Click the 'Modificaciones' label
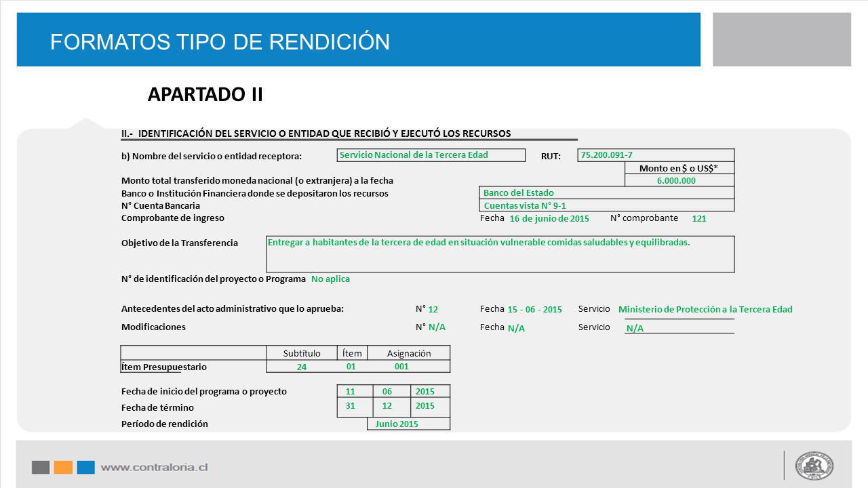The image size is (868, 488). 153,327
